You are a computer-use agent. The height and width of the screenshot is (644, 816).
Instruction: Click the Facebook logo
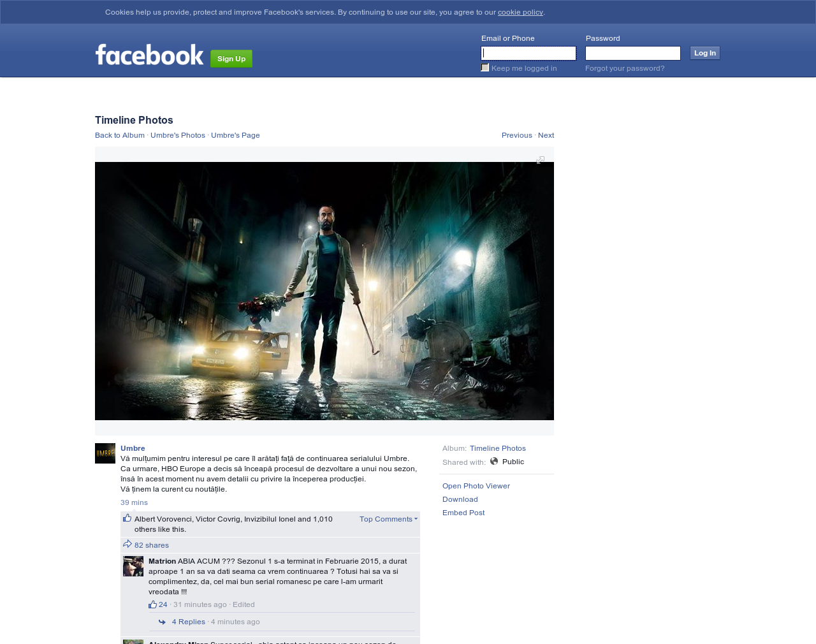(x=149, y=55)
